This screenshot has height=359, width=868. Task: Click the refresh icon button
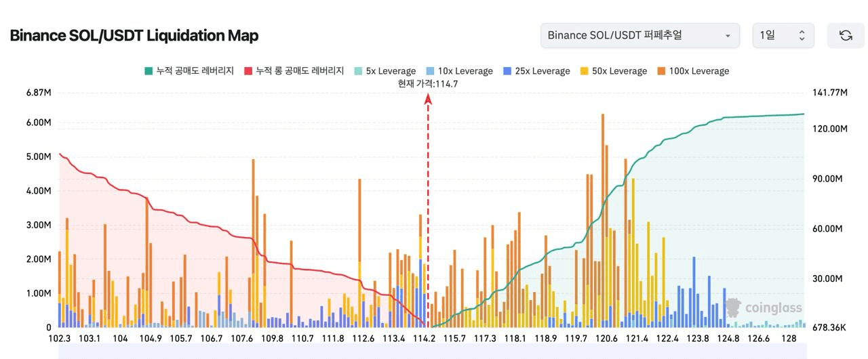pos(846,35)
